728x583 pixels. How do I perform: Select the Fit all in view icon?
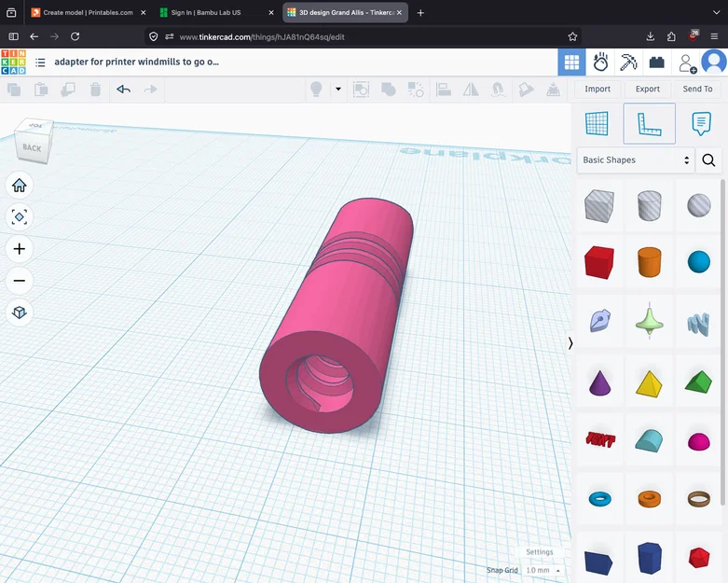[x=20, y=217]
